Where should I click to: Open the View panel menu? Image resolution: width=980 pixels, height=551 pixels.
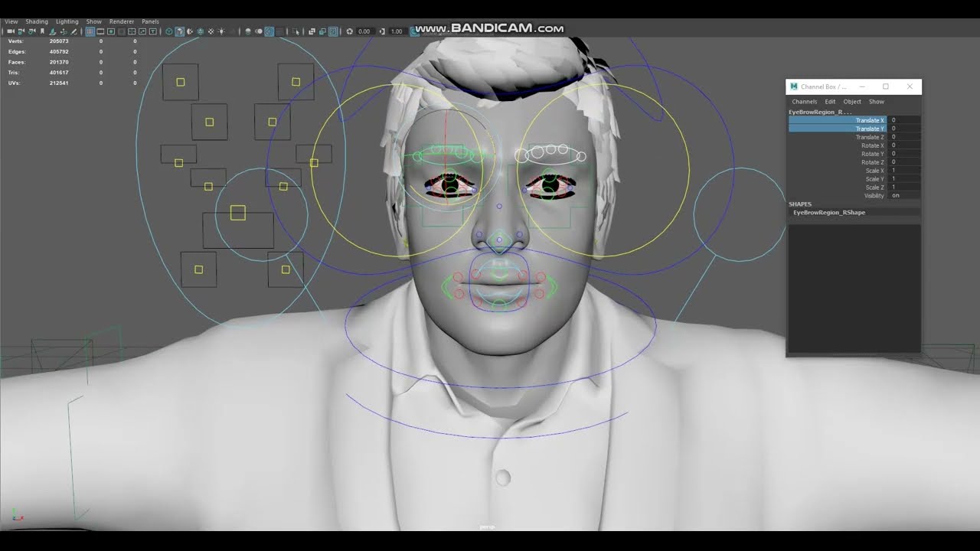click(11, 21)
